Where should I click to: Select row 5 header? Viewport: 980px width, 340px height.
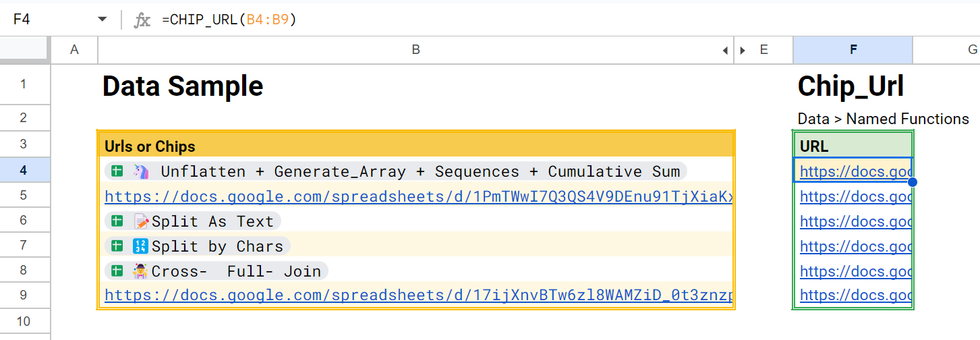(x=24, y=195)
